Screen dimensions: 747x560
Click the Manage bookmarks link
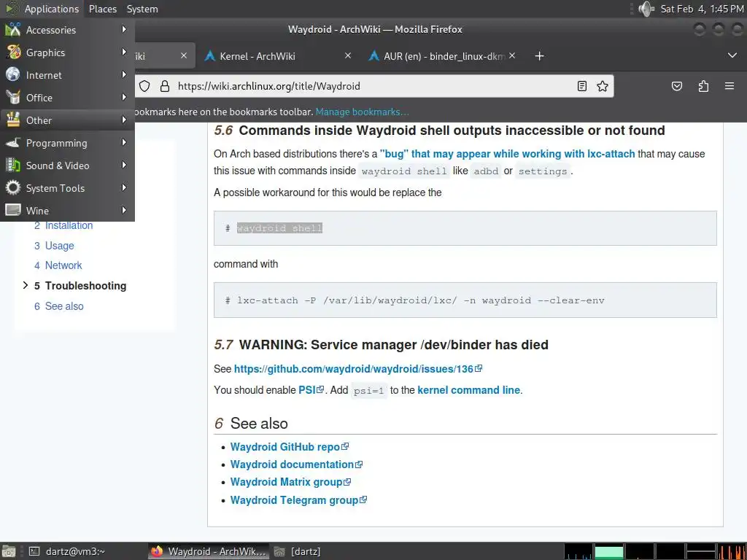tap(362, 112)
